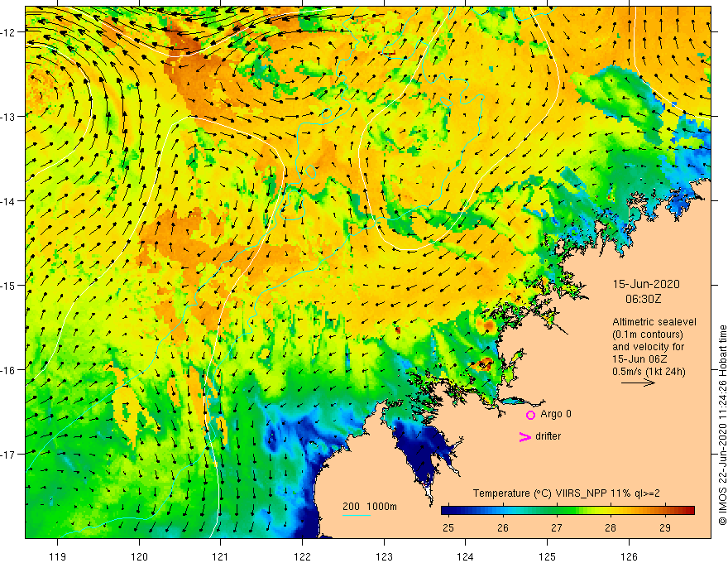Click latitude axis label -13

pyautogui.click(x=8, y=117)
